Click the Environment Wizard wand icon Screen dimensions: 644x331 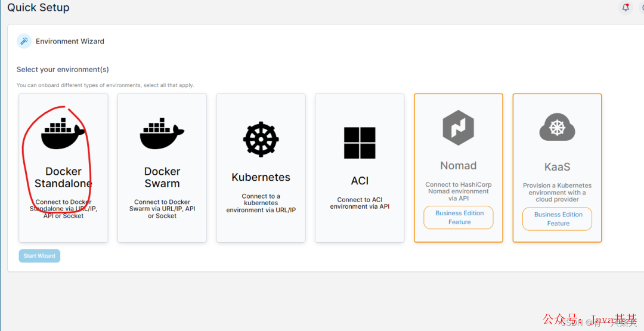(x=24, y=41)
